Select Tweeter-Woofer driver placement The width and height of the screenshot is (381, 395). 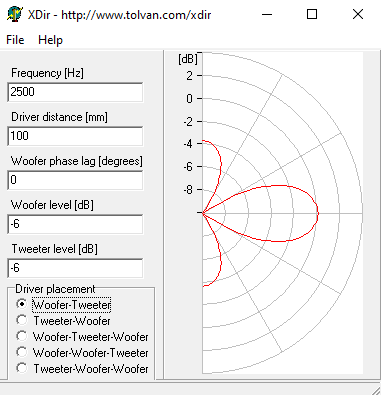coord(63,321)
